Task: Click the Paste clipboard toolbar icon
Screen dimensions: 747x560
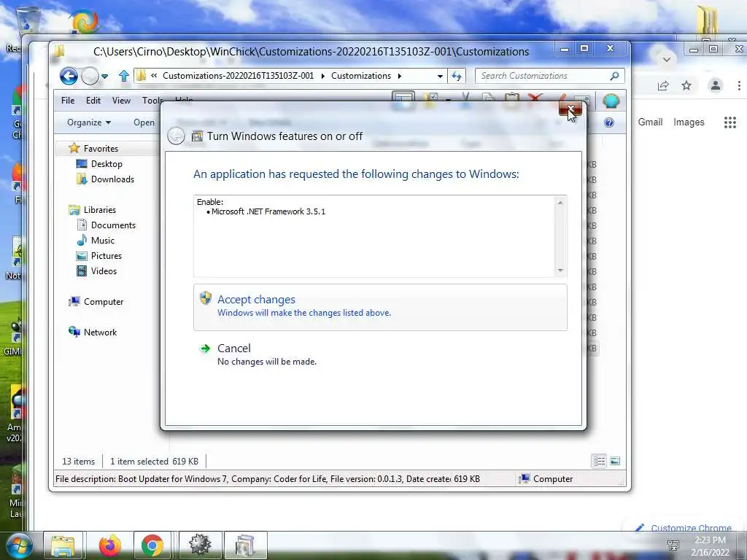Action: click(511, 98)
